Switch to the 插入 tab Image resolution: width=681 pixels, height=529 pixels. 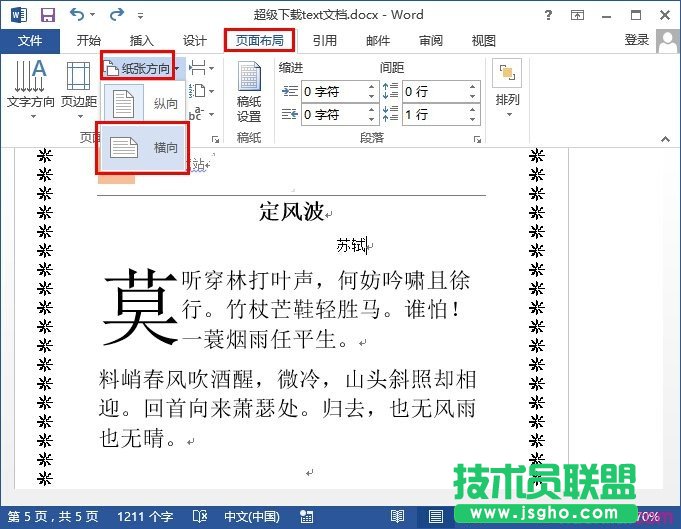click(x=142, y=41)
